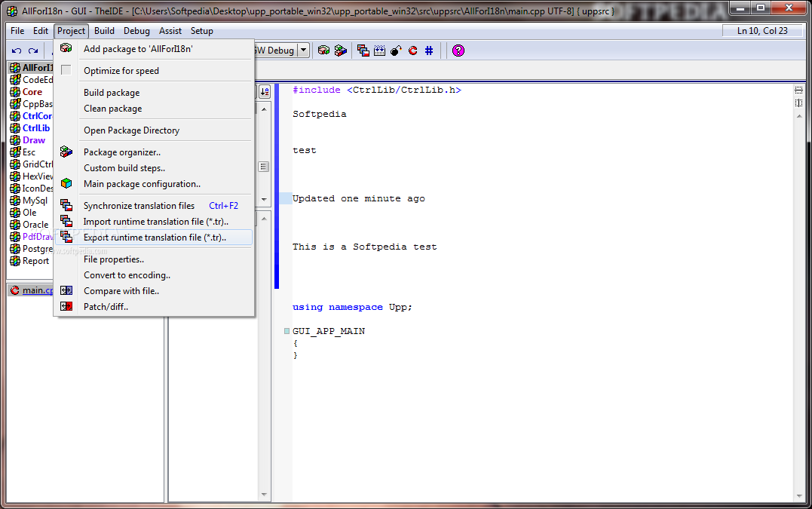The width and height of the screenshot is (812, 509).
Task: Choose File properties..
Action: [x=154, y=259]
